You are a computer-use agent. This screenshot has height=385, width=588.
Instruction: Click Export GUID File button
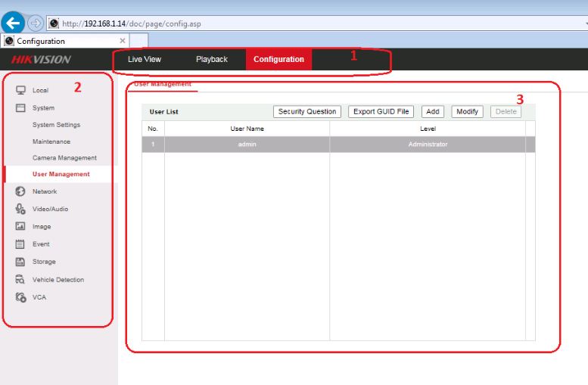[381, 112]
